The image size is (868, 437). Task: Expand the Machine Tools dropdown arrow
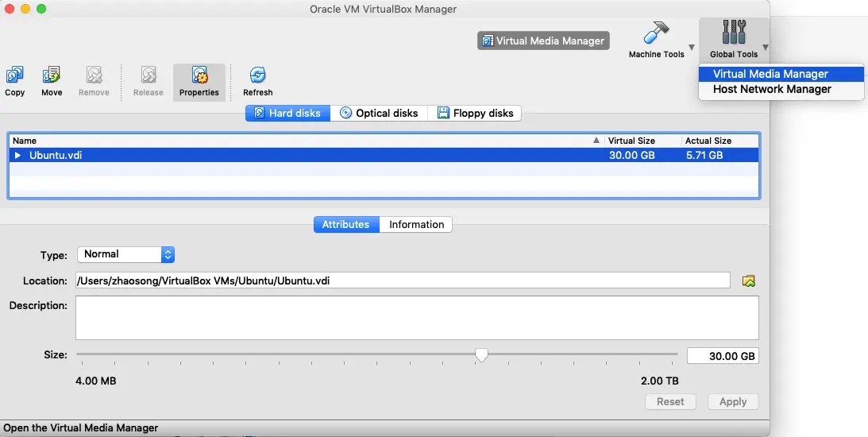pyautogui.click(x=692, y=48)
